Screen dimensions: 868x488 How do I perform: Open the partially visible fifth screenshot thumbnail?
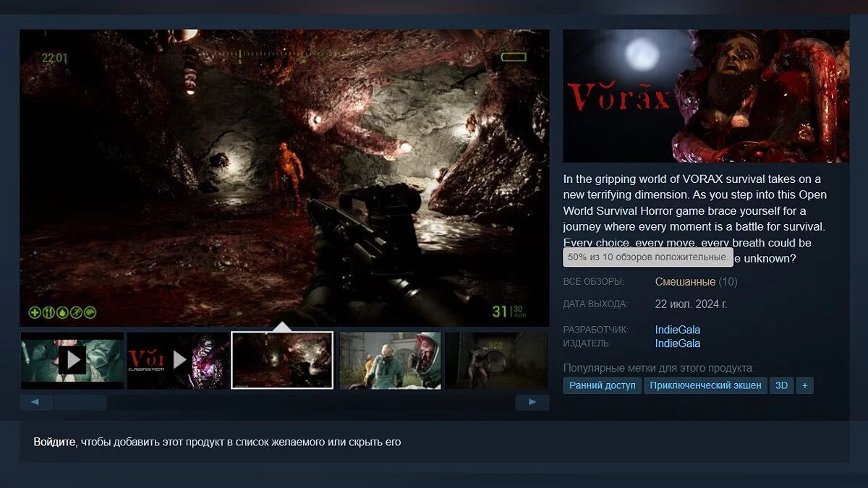pos(497,360)
